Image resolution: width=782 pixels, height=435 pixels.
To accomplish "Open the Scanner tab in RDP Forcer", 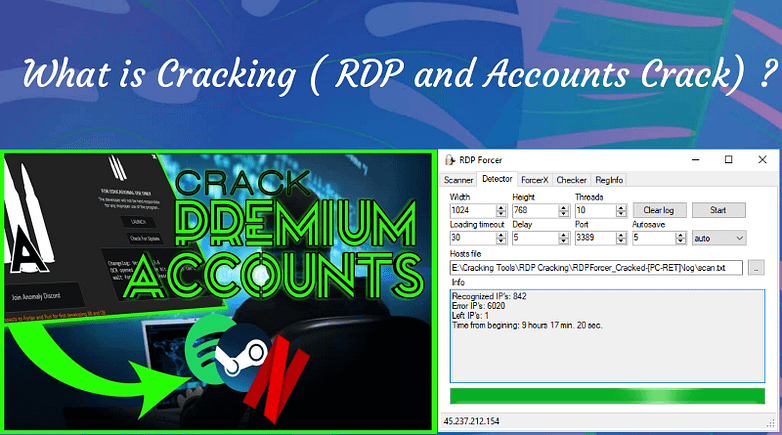I will coord(458,180).
